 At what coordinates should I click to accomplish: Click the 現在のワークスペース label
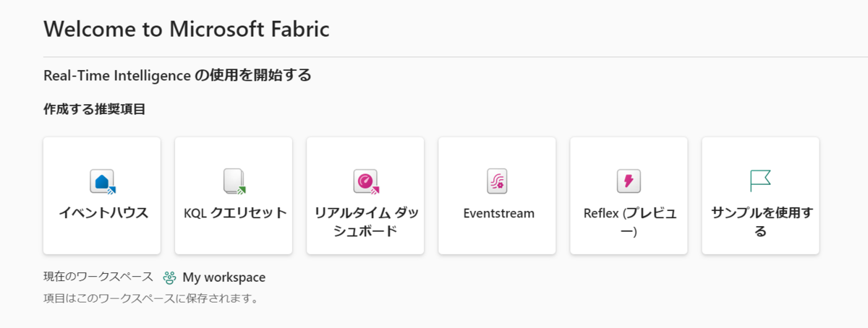(x=98, y=277)
